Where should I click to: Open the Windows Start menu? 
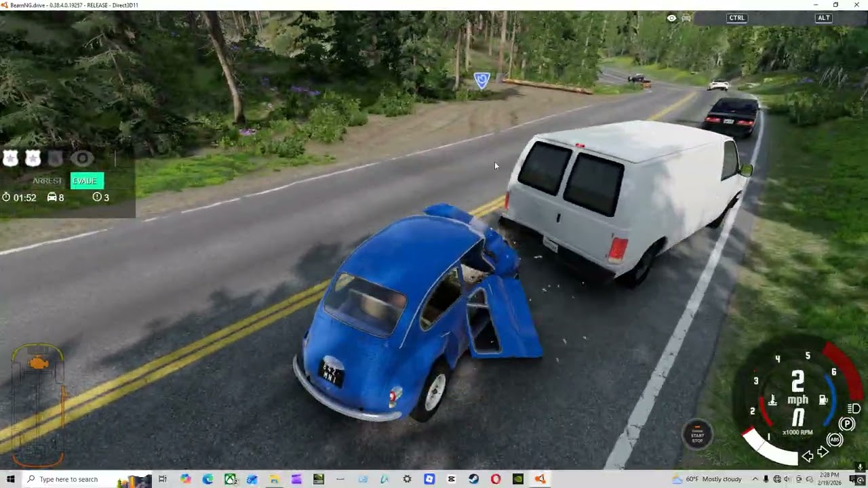(x=11, y=479)
